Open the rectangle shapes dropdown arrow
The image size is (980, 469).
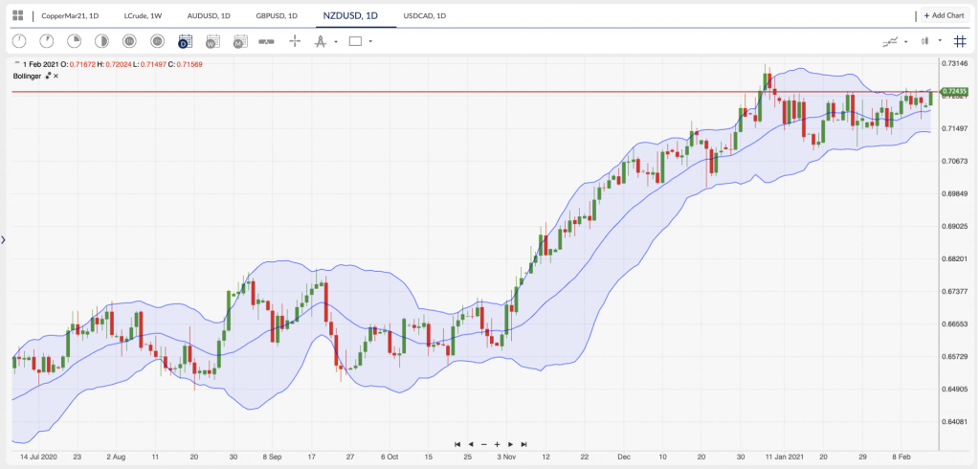tap(370, 41)
